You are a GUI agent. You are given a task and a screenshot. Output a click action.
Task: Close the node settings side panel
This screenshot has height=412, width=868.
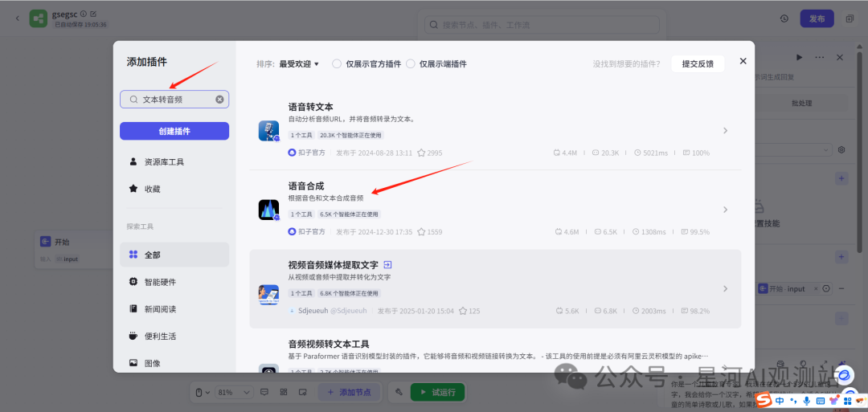(840, 58)
